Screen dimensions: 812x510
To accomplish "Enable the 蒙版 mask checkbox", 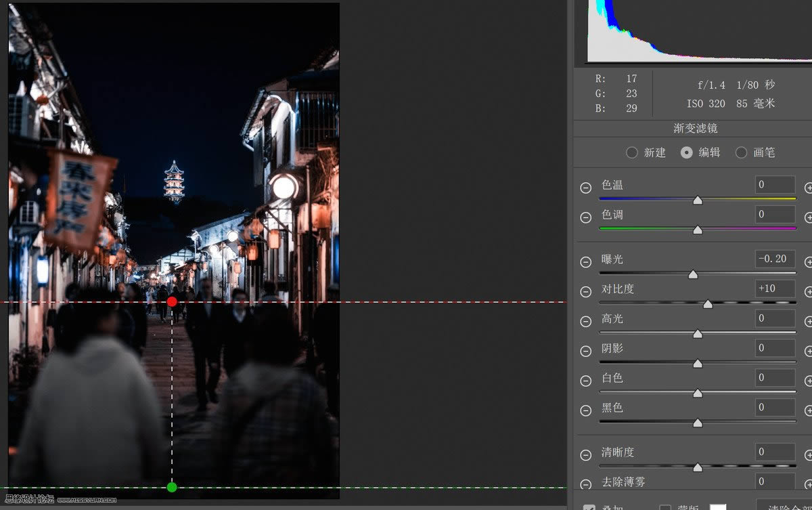I will pyautogui.click(x=665, y=507).
